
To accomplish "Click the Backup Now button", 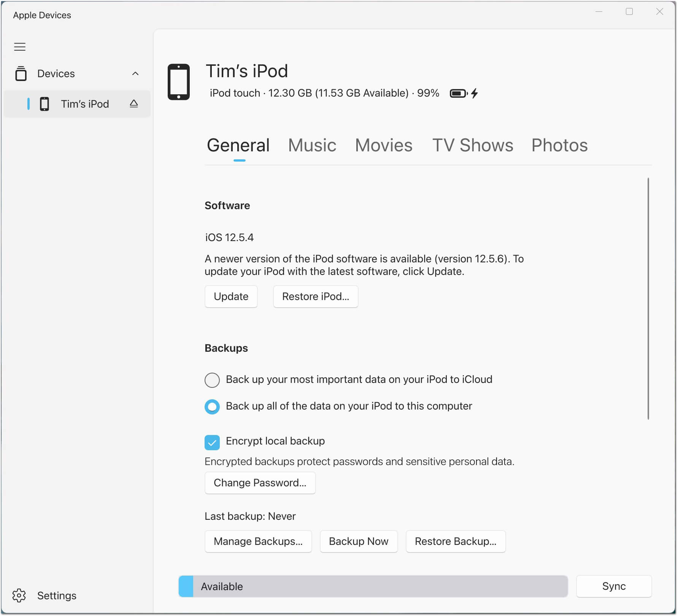I will tap(359, 541).
